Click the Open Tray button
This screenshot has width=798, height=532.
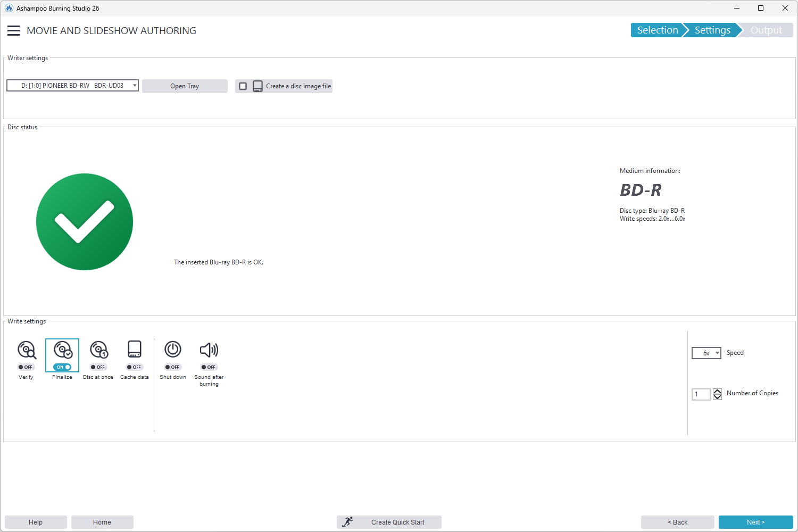[x=185, y=86]
